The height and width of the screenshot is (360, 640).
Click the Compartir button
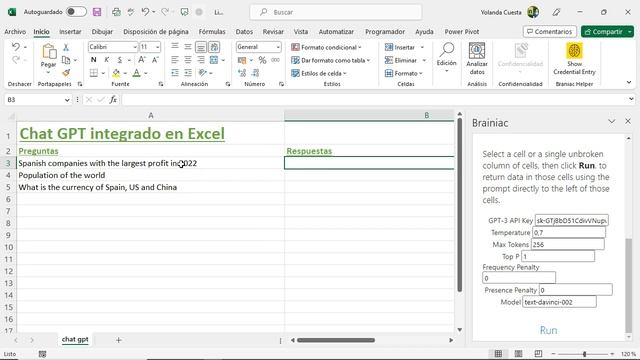click(x=603, y=31)
